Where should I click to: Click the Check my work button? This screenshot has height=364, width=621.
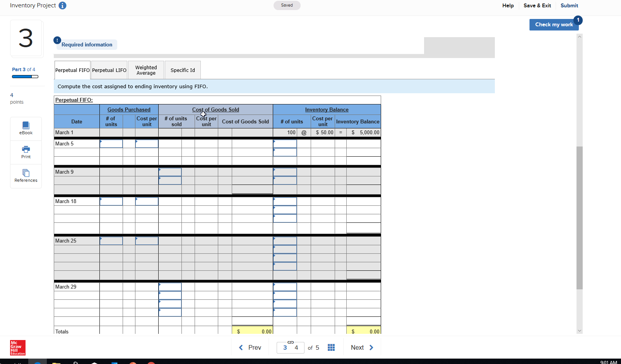[x=554, y=24]
